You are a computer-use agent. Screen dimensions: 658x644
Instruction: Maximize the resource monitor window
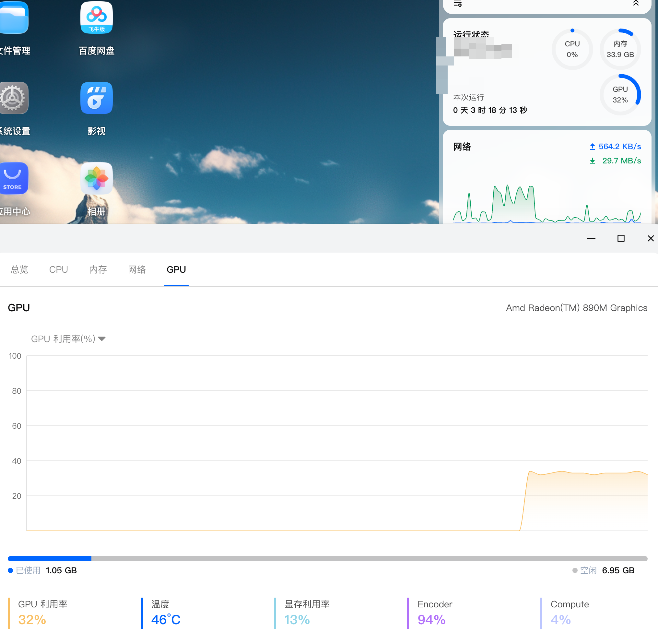(x=621, y=238)
